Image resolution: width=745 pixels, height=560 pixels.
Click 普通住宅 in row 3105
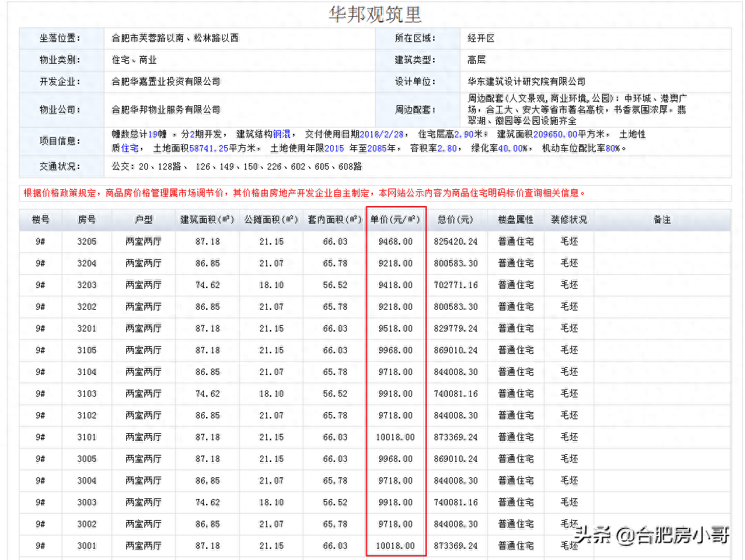(516, 350)
